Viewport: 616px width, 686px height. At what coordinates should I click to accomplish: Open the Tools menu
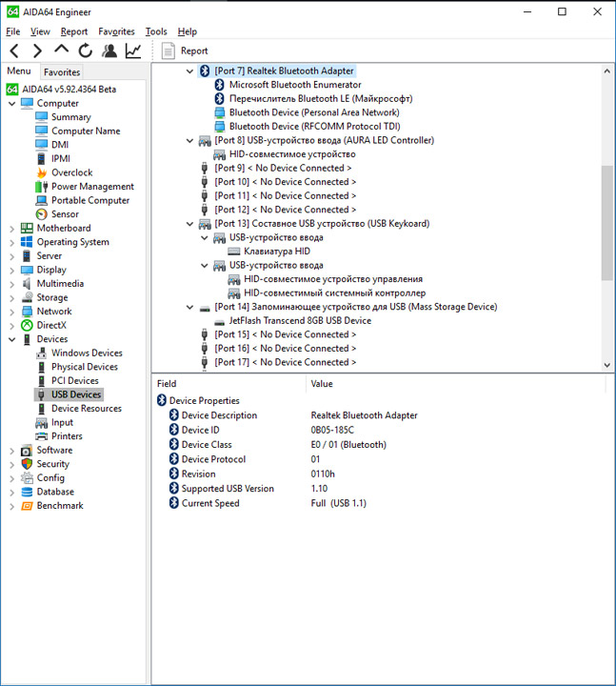point(156,31)
